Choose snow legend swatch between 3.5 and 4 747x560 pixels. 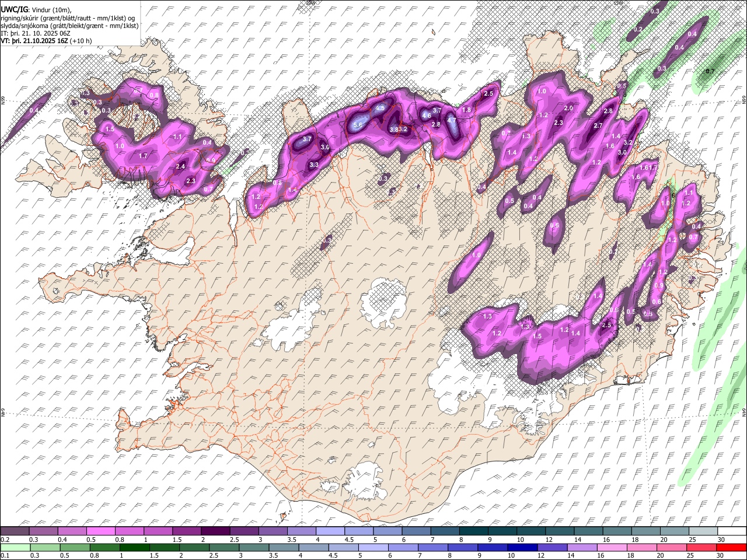tap(301, 531)
